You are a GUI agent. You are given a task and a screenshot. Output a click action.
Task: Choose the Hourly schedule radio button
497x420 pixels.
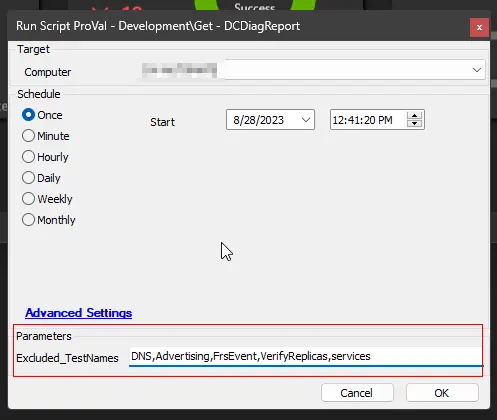[x=45, y=157]
